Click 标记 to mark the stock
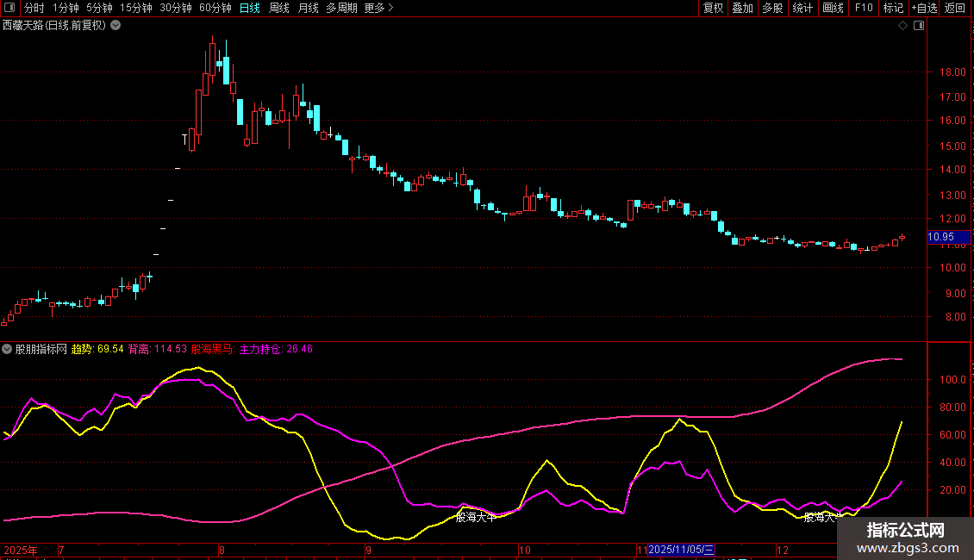This screenshot has height=560, width=974. coord(893,8)
